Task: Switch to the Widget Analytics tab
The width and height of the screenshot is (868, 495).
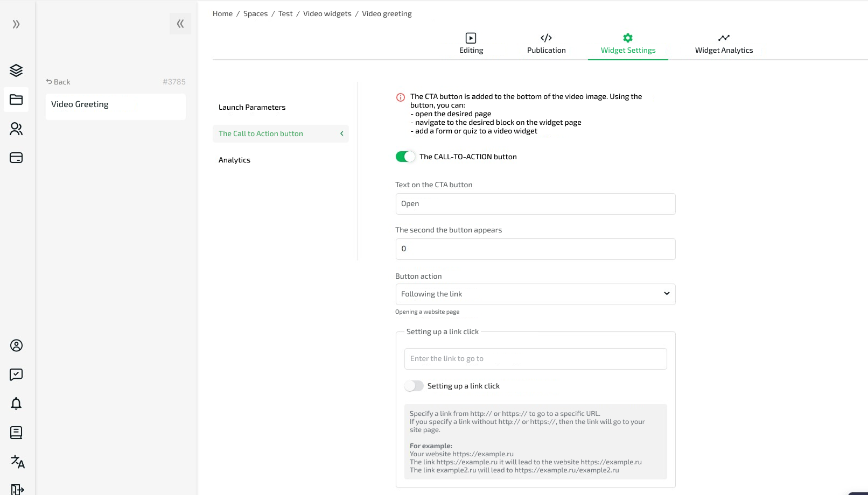Action: click(723, 44)
